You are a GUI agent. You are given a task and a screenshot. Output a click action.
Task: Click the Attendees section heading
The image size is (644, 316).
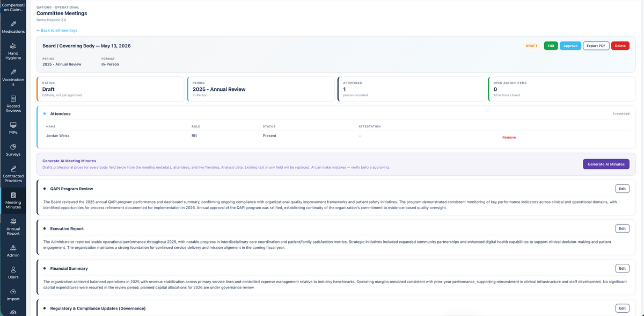click(x=60, y=114)
